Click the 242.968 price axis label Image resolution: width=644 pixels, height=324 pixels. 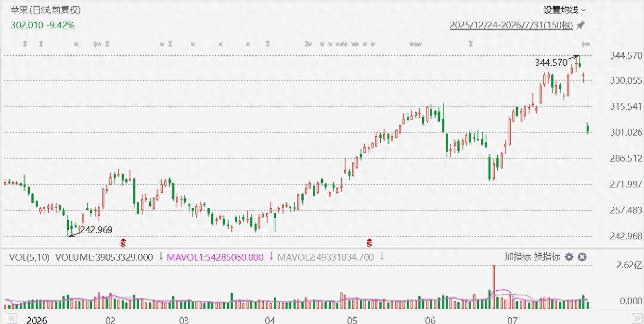point(626,236)
